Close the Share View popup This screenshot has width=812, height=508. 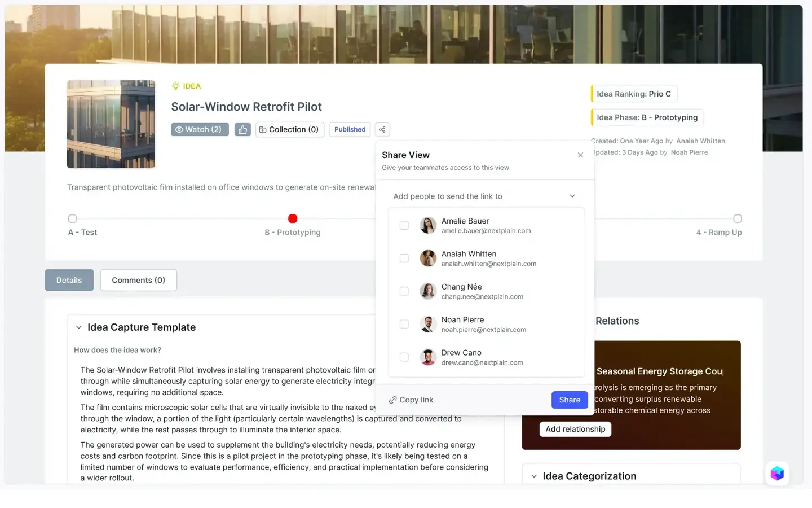pyautogui.click(x=580, y=155)
